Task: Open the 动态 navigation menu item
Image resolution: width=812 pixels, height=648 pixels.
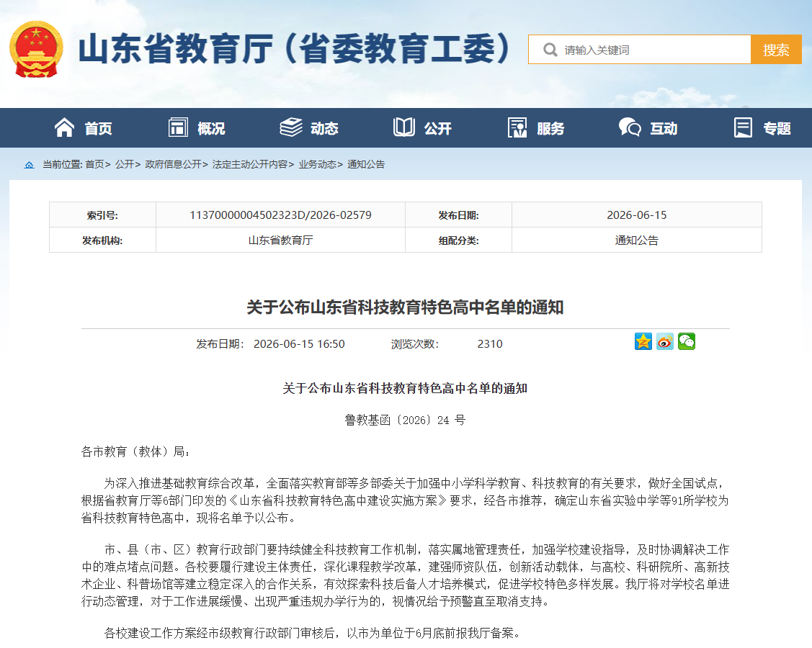Action: [324, 128]
